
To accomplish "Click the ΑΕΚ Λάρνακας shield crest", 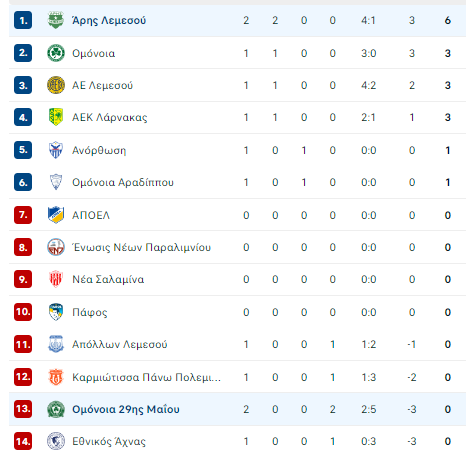I will click(56, 117).
